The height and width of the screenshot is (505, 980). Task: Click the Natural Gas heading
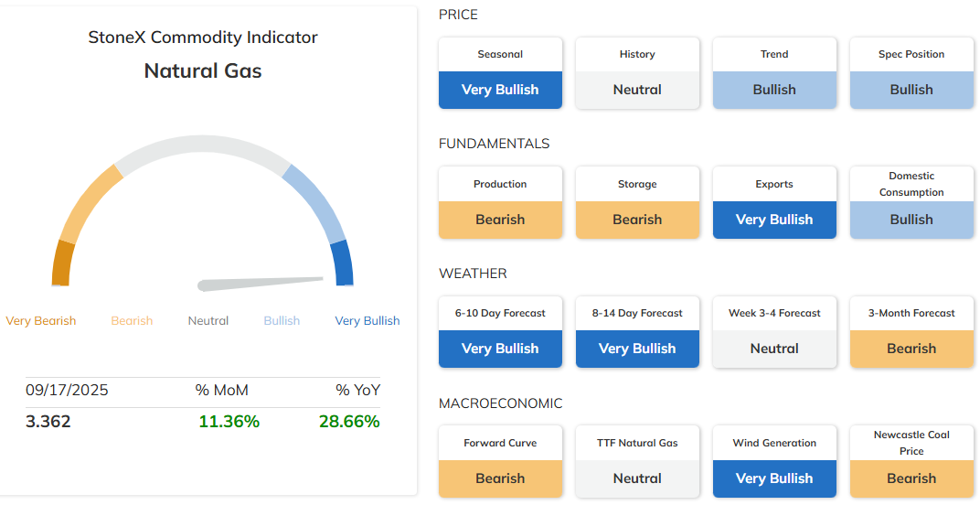[203, 70]
